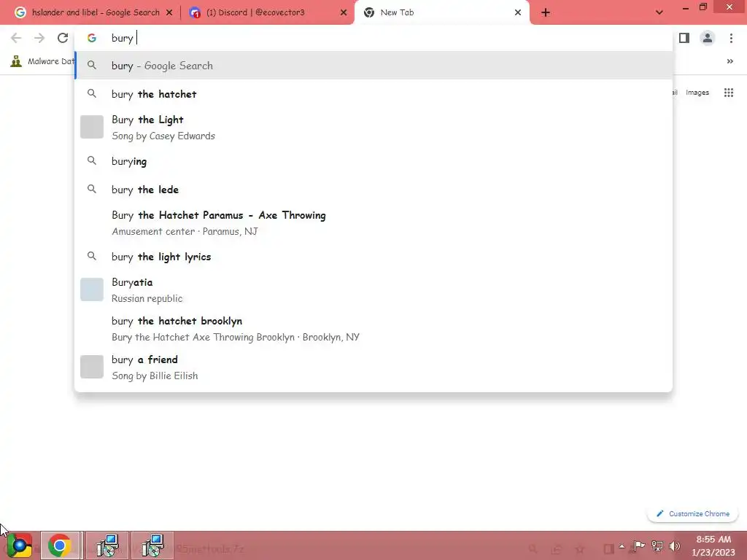Click search magnifier beside 'burying'

coord(92,161)
